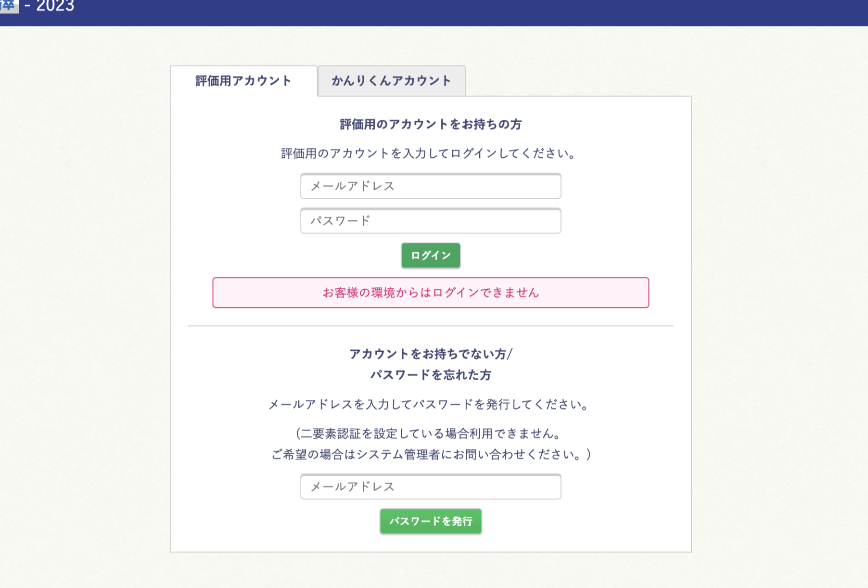The height and width of the screenshot is (588, 868).
Task: Click the メールアドレスを入力 instruction text
Action: click(429, 405)
